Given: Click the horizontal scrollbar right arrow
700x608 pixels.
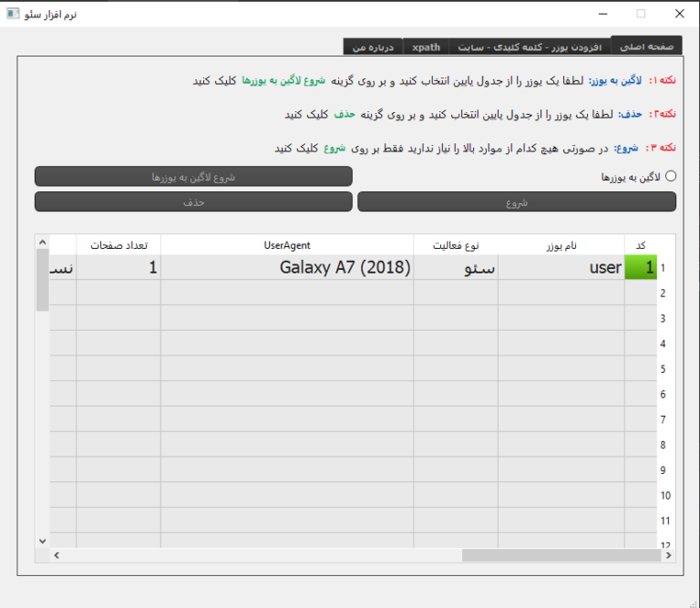Looking at the screenshot, I should point(669,554).
